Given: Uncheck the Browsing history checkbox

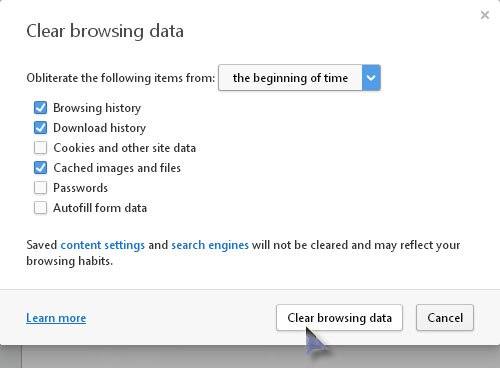Looking at the screenshot, I should tap(40, 108).
